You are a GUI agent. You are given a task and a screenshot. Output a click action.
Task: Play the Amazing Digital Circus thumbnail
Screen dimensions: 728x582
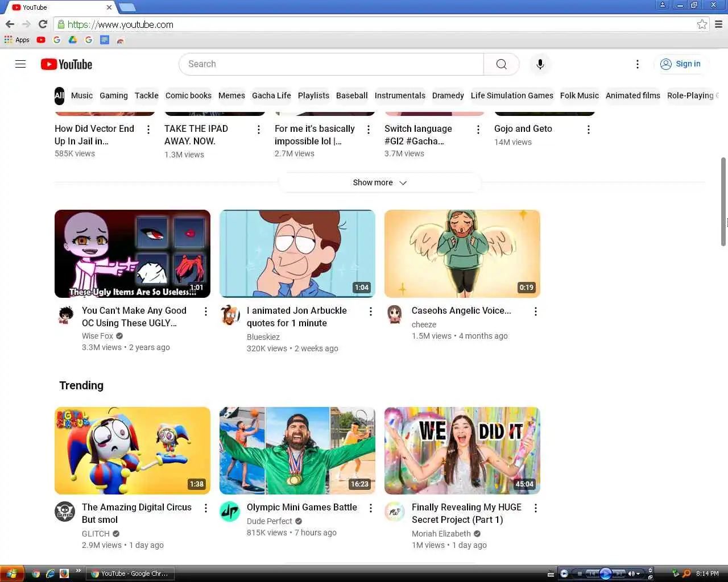(x=133, y=451)
